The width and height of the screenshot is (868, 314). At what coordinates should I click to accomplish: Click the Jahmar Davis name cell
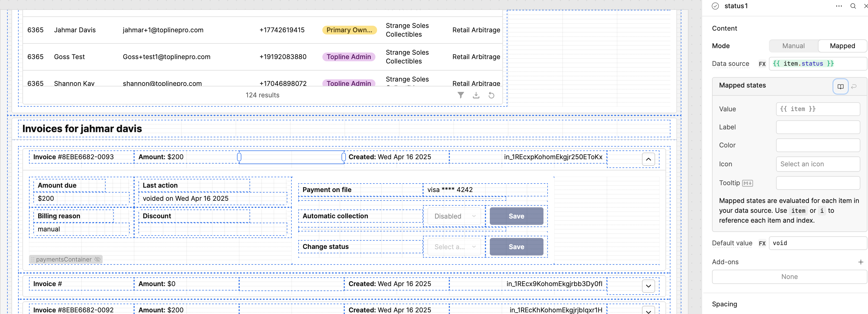[75, 30]
